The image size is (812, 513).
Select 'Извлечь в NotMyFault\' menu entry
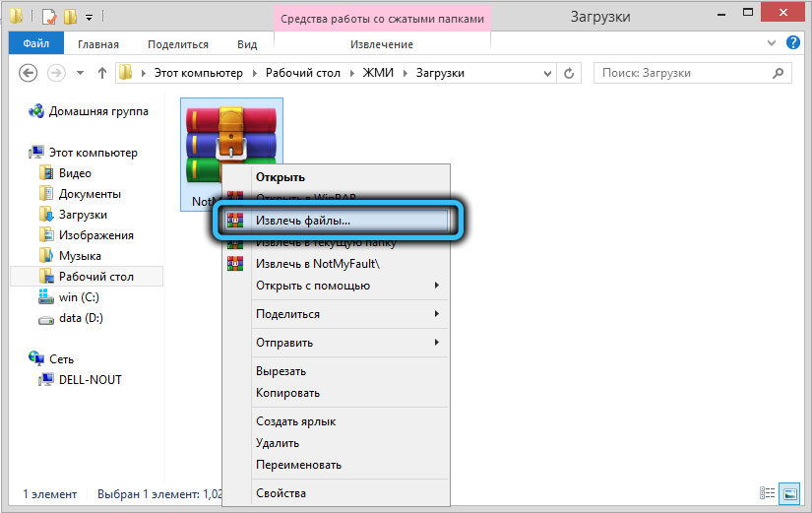(317, 264)
